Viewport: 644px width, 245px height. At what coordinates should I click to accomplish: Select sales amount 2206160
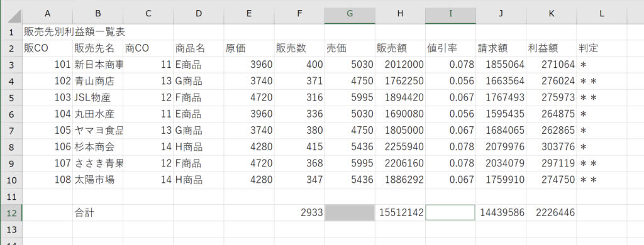[x=400, y=163]
